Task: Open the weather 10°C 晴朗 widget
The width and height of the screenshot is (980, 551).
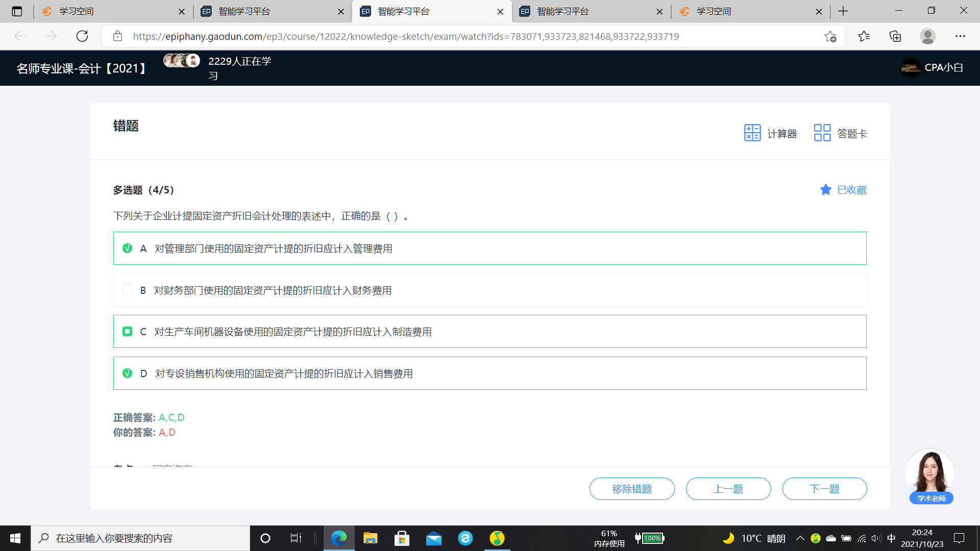Action: coord(754,538)
